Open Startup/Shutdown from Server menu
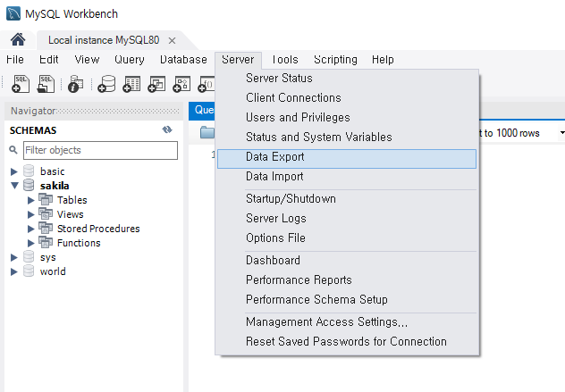The width and height of the screenshot is (565, 392). pyautogui.click(x=347, y=199)
